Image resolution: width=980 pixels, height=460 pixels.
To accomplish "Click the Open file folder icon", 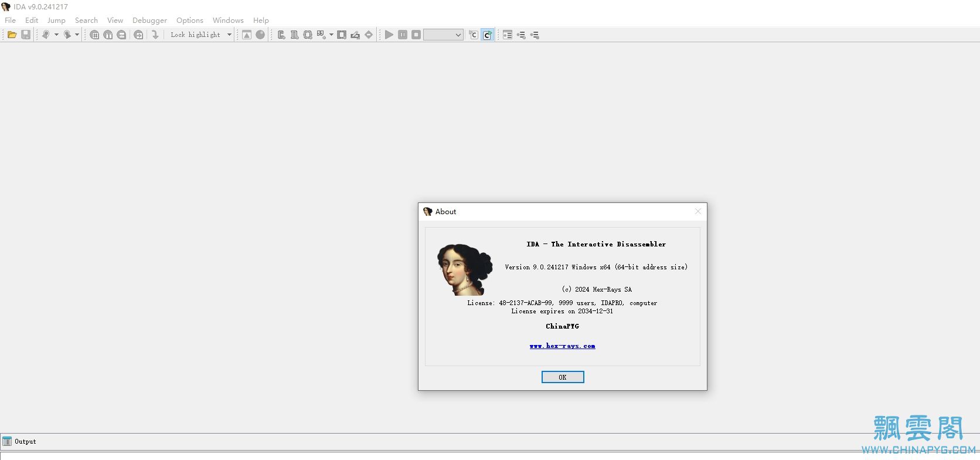I will pos(12,35).
